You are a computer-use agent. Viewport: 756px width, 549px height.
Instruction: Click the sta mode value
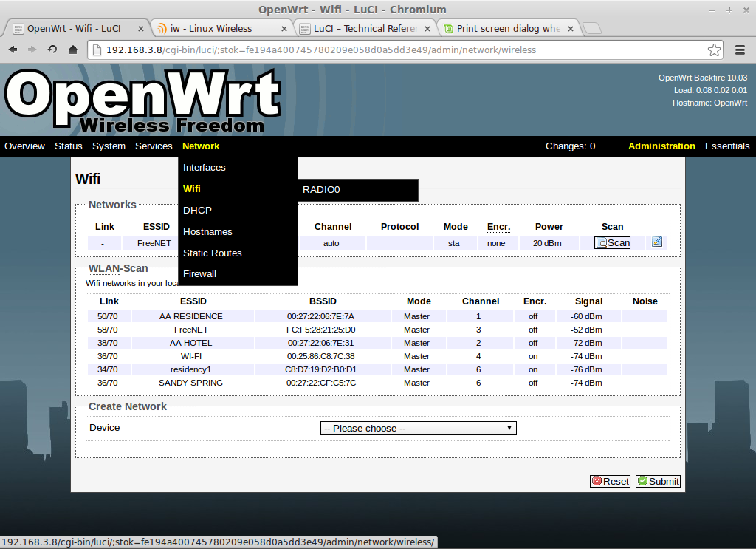[454, 243]
